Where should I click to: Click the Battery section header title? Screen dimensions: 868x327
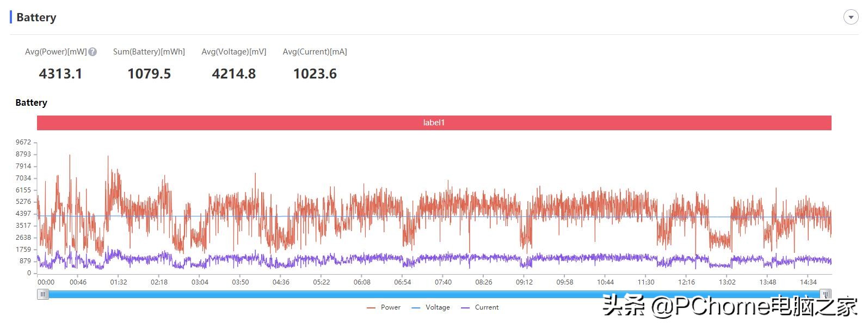[x=36, y=17]
